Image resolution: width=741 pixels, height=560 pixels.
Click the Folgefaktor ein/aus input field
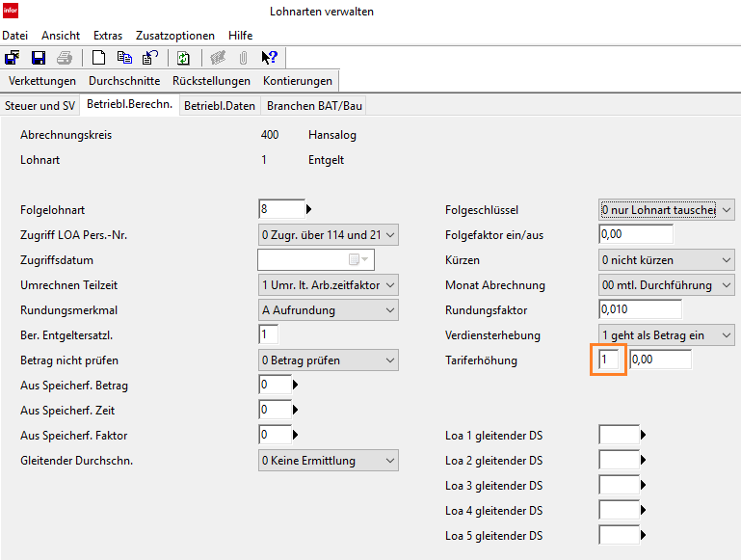click(636, 234)
